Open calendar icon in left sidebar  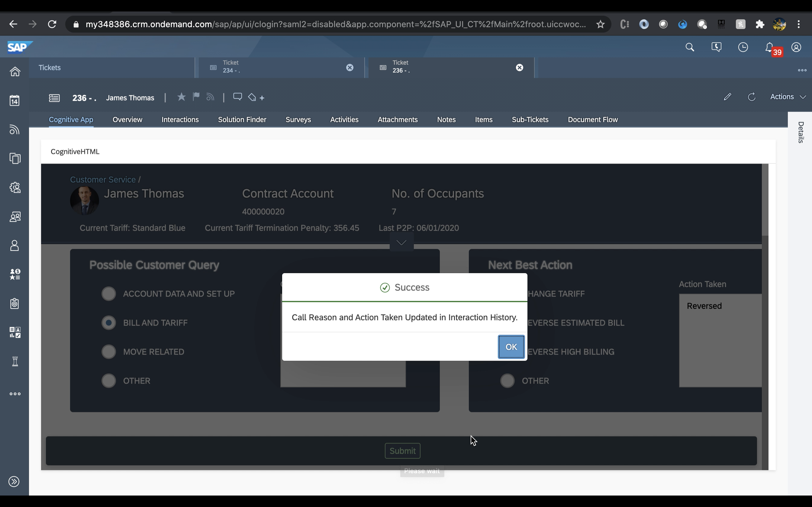(x=15, y=100)
